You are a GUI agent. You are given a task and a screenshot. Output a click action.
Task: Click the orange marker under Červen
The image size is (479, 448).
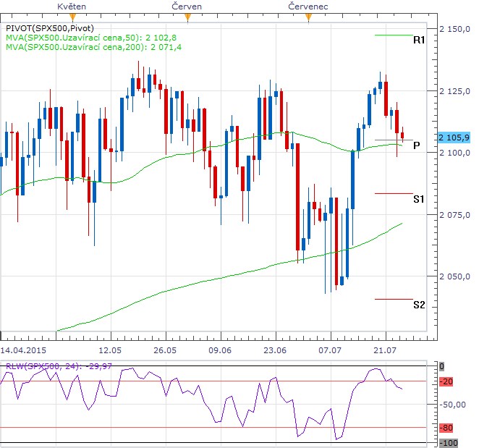click(x=187, y=17)
